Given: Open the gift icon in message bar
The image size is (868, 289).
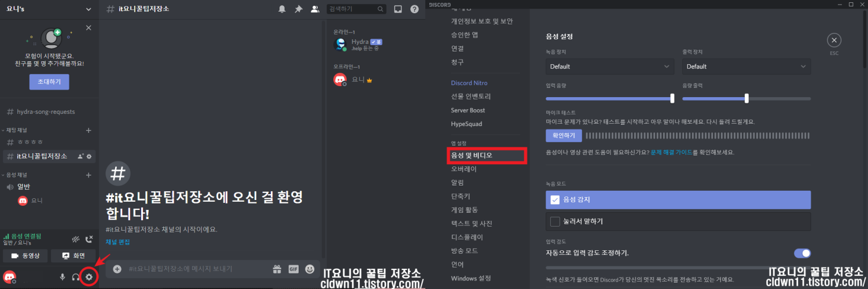Looking at the screenshot, I should [x=277, y=269].
